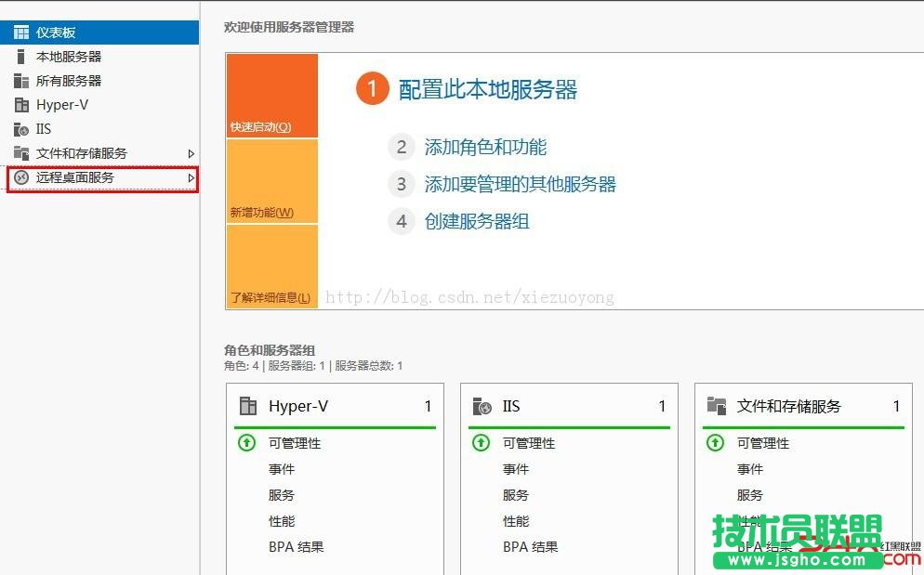The width and height of the screenshot is (924, 575).
Task: Open BPA 结果 under IIS tile
Action: (x=531, y=547)
